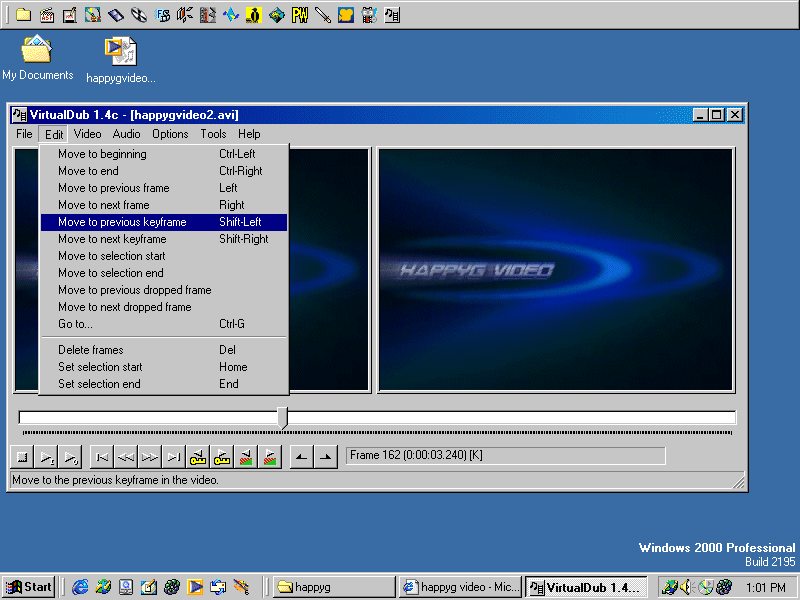Choose Move to previous dropped frame
The image size is (800, 600).
click(164, 290)
